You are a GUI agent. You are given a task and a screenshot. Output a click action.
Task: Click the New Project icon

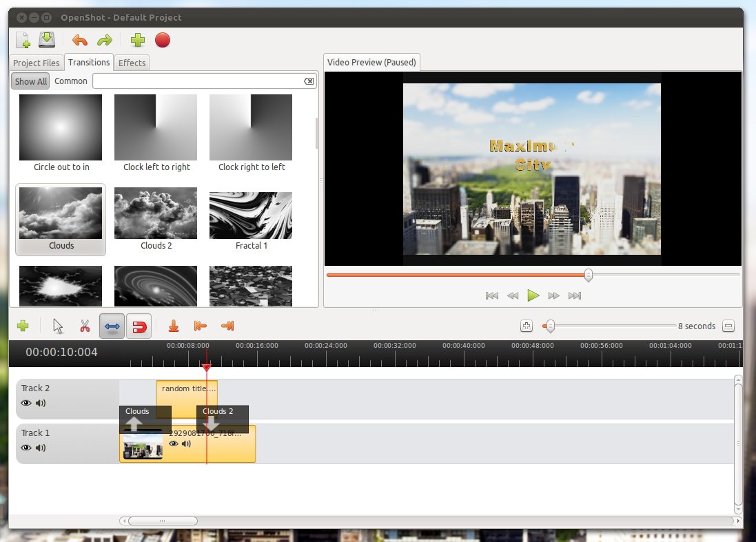23,40
